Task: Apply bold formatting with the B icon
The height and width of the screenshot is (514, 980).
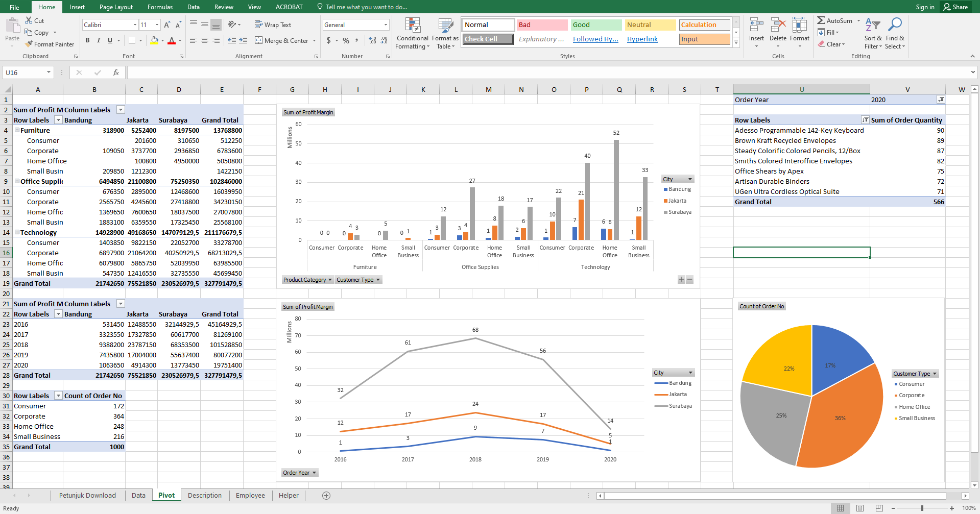Action: pyautogui.click(x=87, y=40)
